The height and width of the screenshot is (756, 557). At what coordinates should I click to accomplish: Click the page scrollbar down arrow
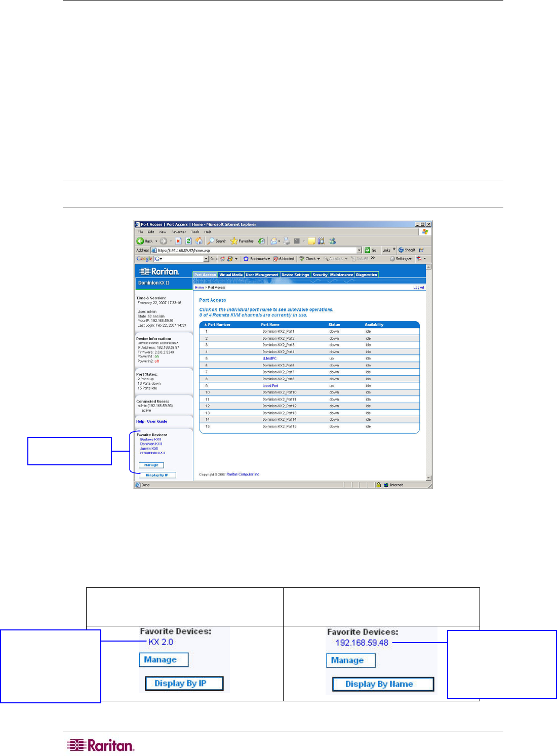pyautogui.click(x=429, y=478)
